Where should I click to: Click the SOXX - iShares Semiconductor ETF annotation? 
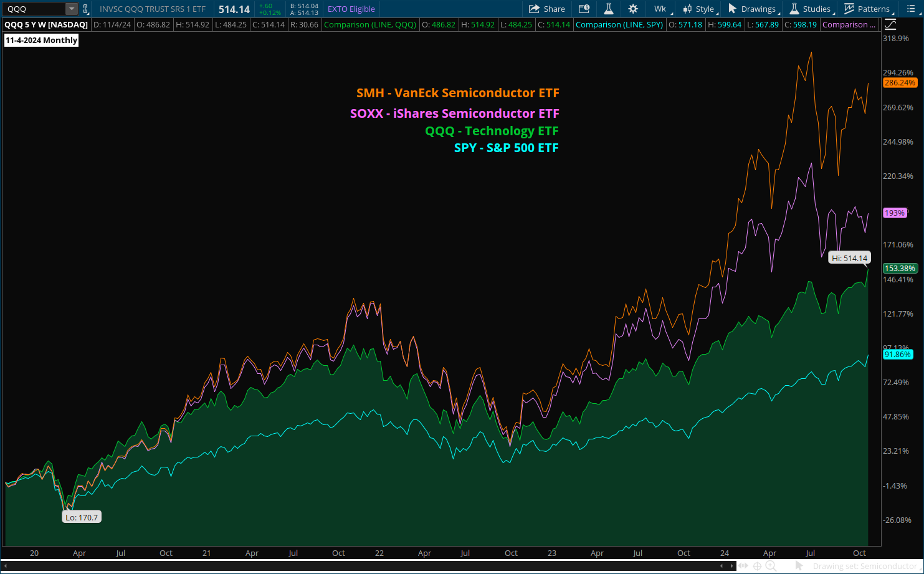455,113
